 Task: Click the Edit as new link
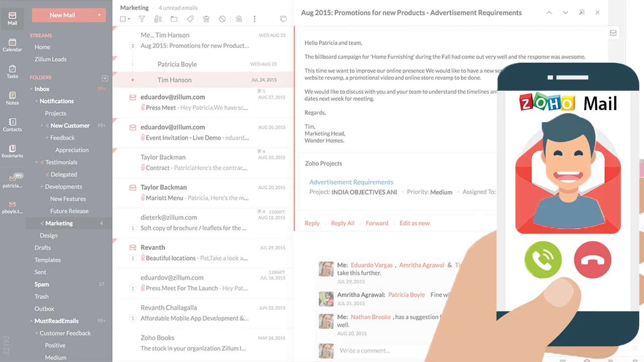[415, 223]
